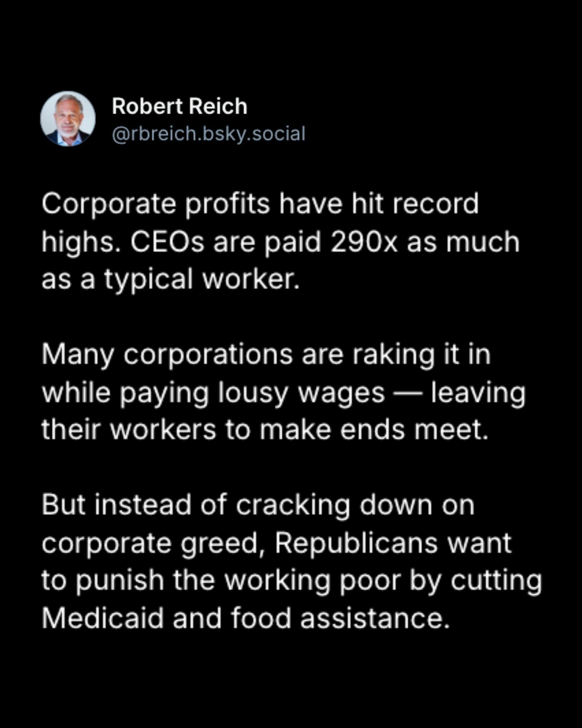The width and height of the screenshot is (582, 728).
Task: Click the phrase "typical worker"
Action: (x=201, y=279)
